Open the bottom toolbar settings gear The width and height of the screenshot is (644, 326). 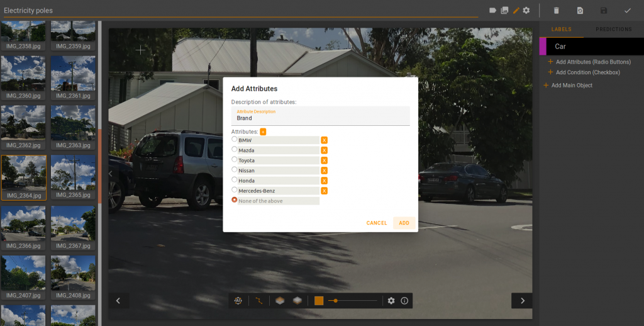point(391,301)
